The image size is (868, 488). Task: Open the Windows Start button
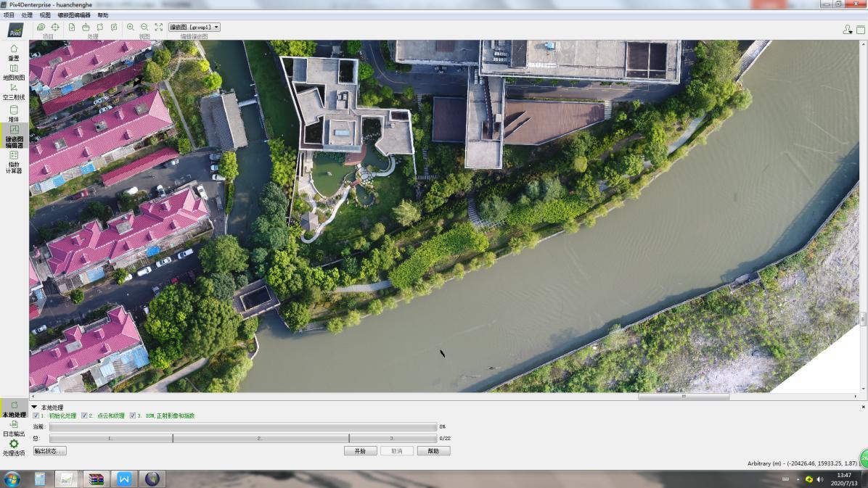pyautogui.click(x=12, y=479)
